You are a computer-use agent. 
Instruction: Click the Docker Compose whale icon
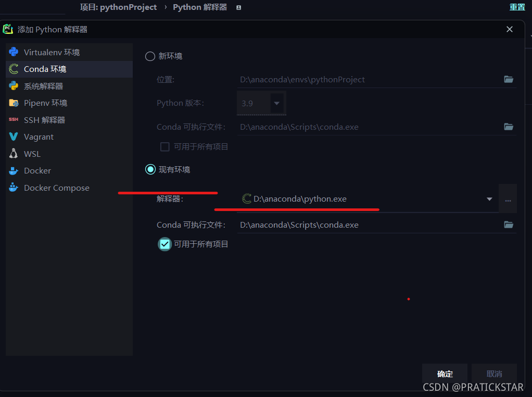14,187
